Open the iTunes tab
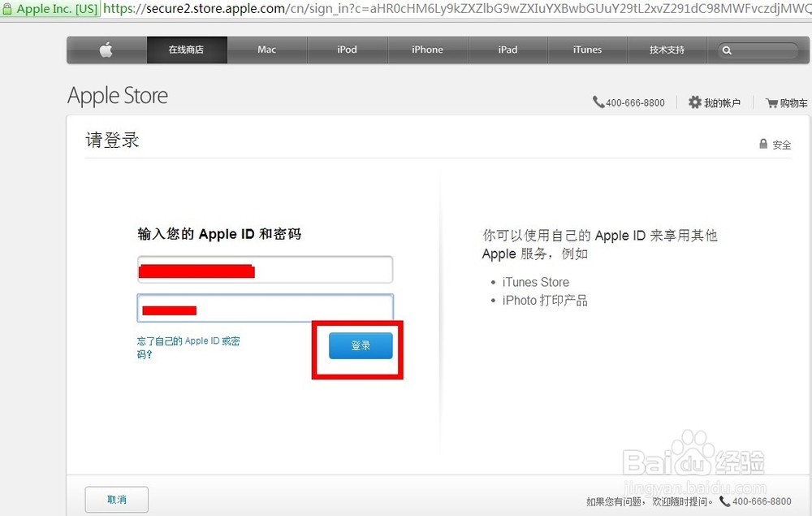The image size is (812, 516). coord(587,50)
